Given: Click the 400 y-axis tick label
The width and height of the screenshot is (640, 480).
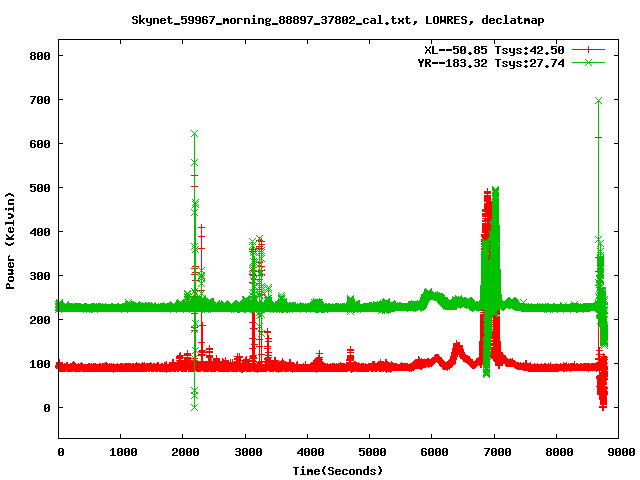Looking at the screenshot, I should click(40, 232).
